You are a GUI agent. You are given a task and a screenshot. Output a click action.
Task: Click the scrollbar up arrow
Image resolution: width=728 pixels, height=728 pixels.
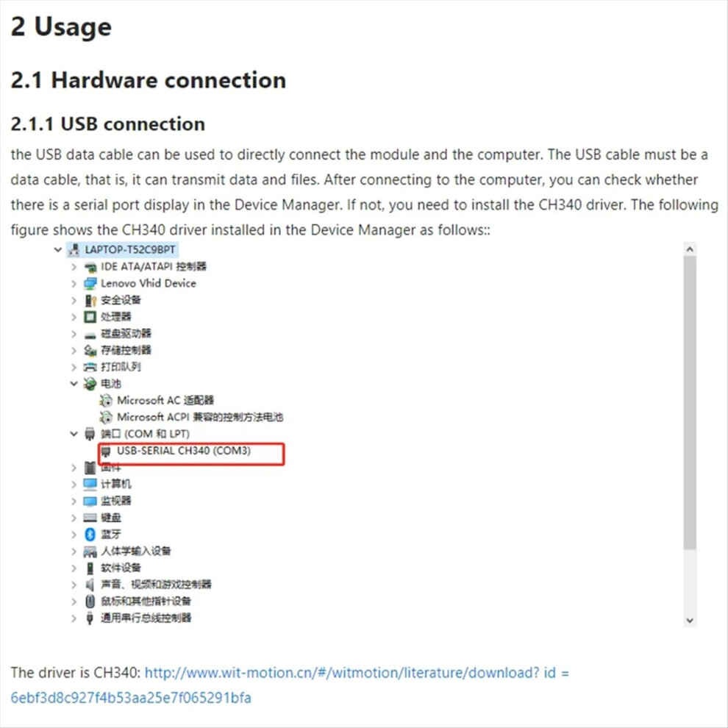pyautogui.click(x=690, y=249)
